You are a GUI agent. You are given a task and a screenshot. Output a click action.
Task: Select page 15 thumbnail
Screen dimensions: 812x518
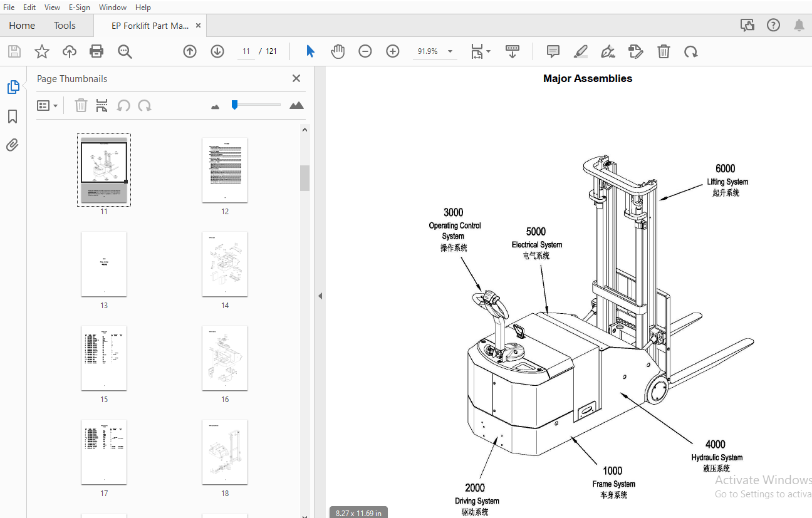click(104, 358)
